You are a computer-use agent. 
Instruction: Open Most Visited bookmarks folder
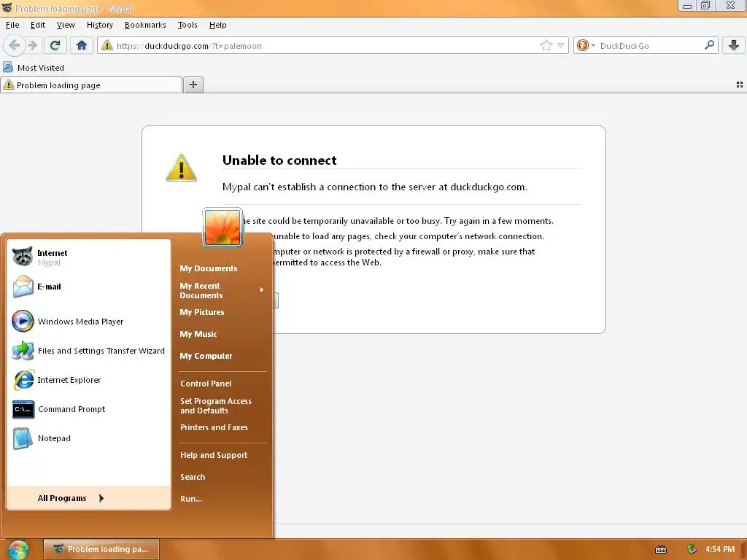tap(34, 68)
